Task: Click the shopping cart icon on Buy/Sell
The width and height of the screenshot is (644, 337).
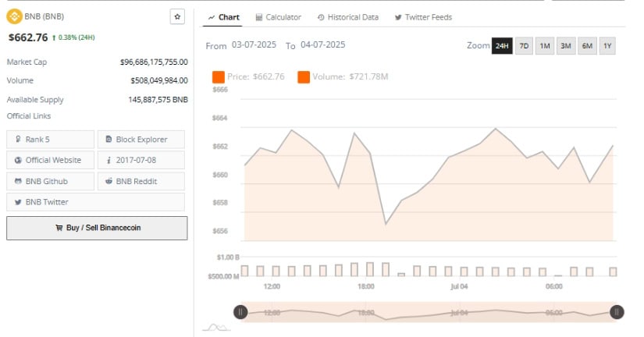Action: 59,228
